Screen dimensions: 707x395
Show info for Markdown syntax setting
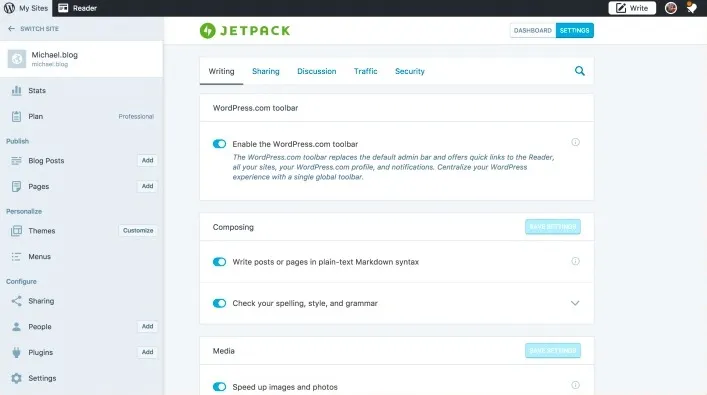(575, 261)
